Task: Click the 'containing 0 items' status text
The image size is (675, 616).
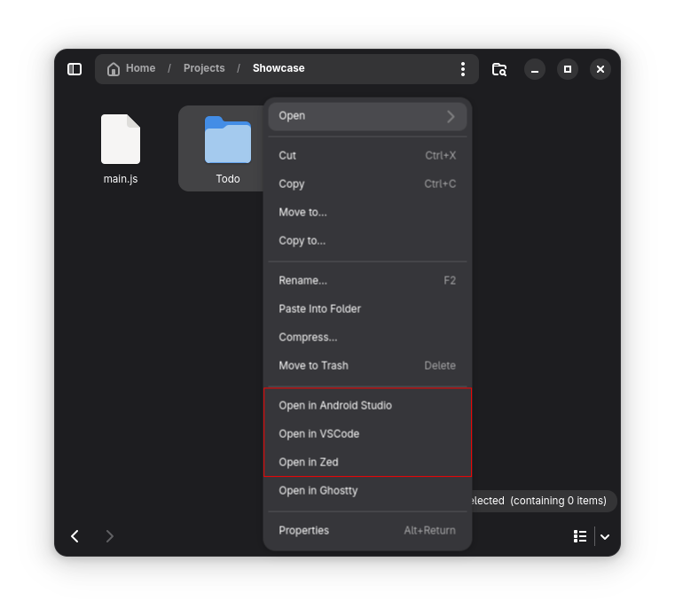Action: point(558,501)
